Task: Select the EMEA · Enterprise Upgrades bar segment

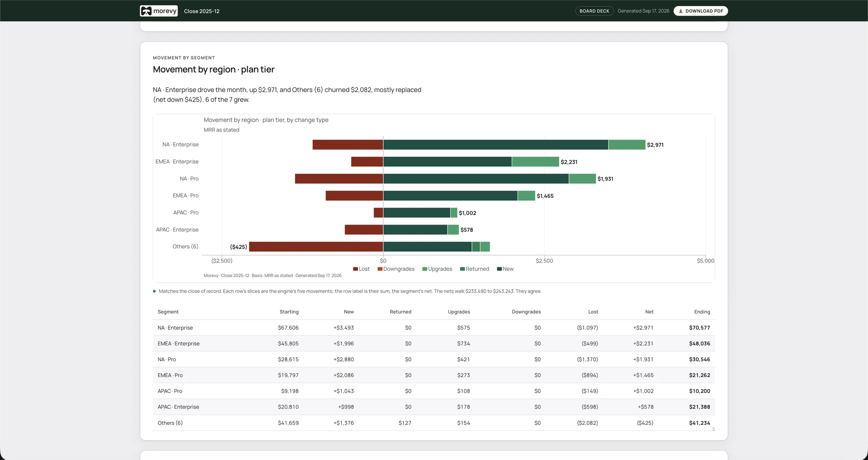Action: coord(536,162)
